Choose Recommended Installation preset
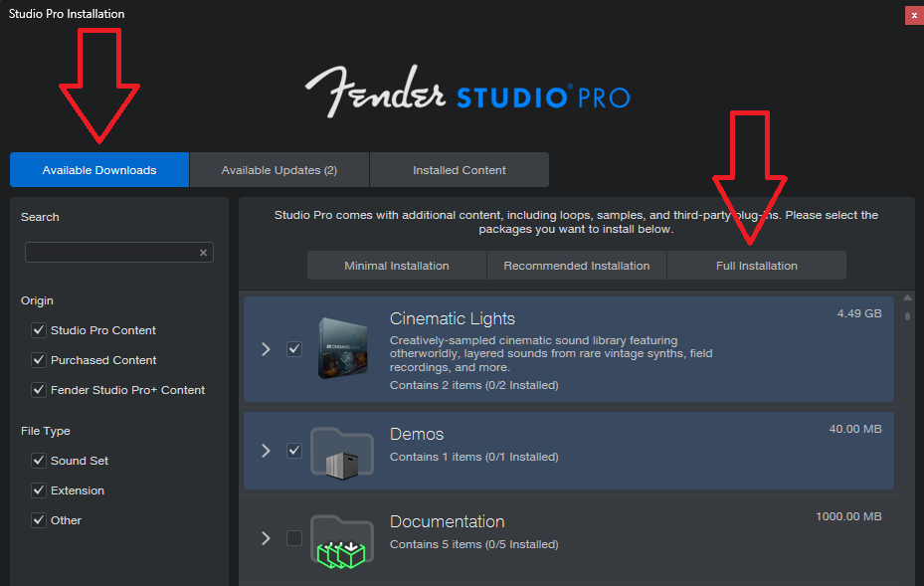This screenshot has height=586, width=924. click(x=577, y=266)
